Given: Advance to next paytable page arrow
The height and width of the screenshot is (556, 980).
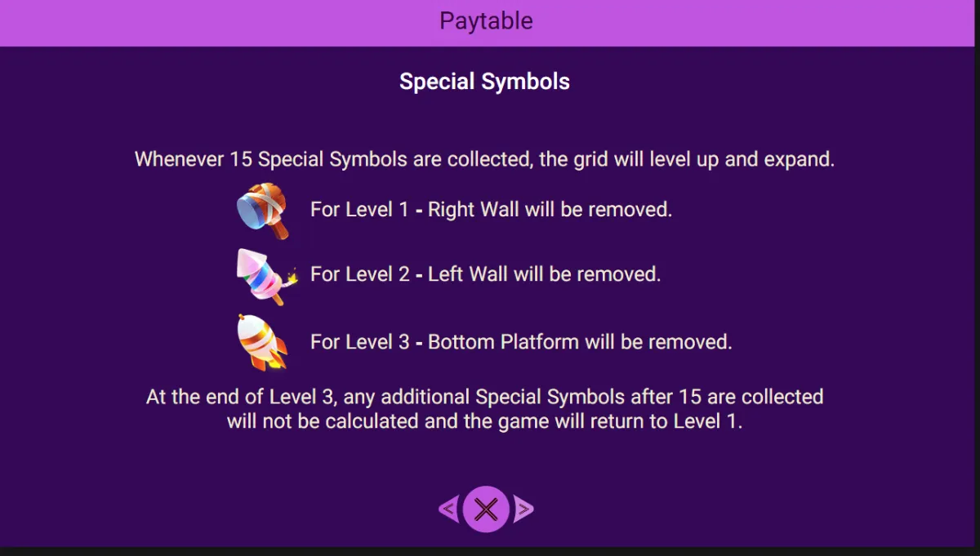Looking at the screenshot, I should point(523,510).
